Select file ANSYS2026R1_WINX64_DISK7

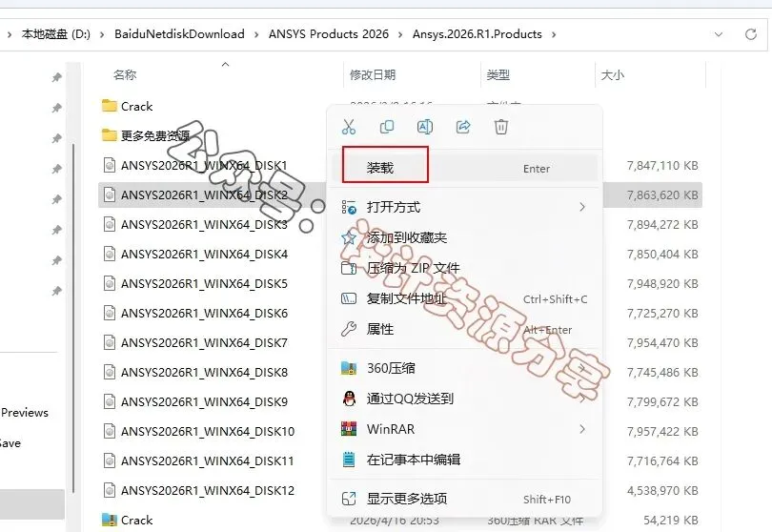pos(194,343)
